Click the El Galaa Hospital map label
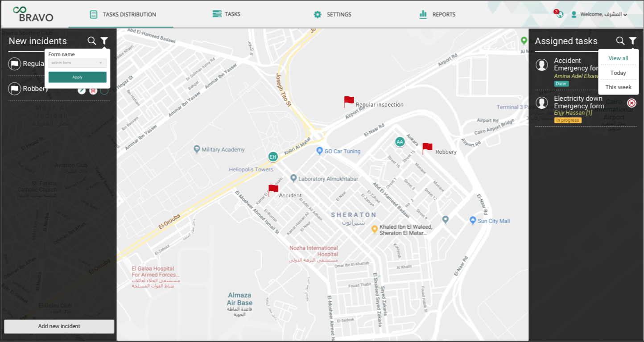The height and width of the screenshot is (342, 644). [156, 277]
